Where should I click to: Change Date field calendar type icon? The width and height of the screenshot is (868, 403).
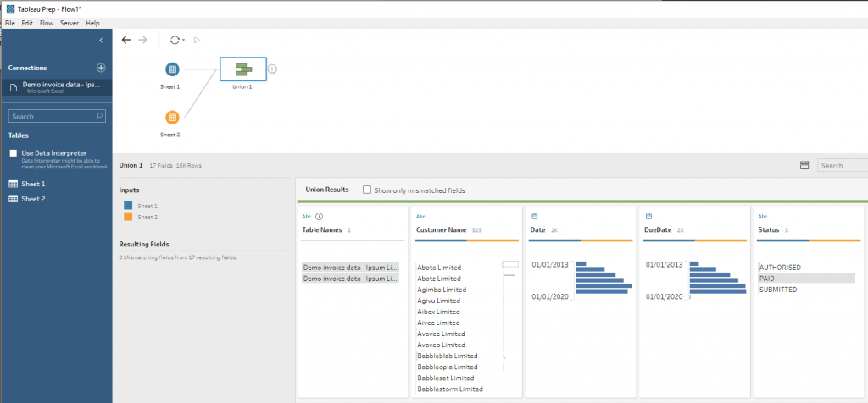(534, 217)
